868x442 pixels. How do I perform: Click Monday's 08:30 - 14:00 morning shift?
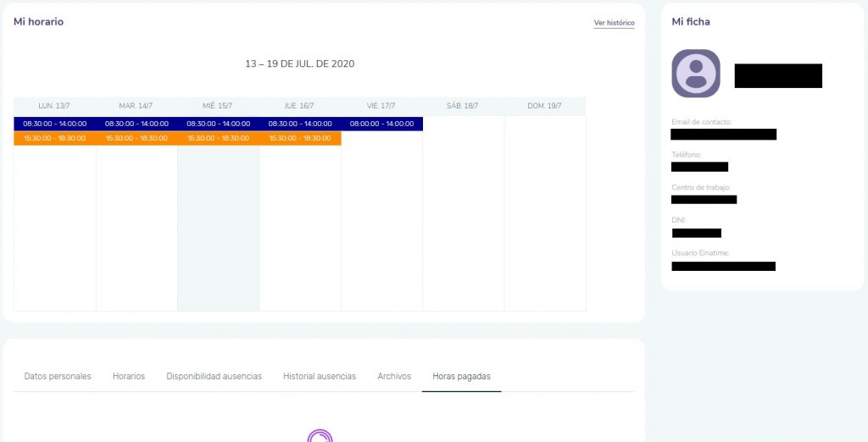point(55,124)
